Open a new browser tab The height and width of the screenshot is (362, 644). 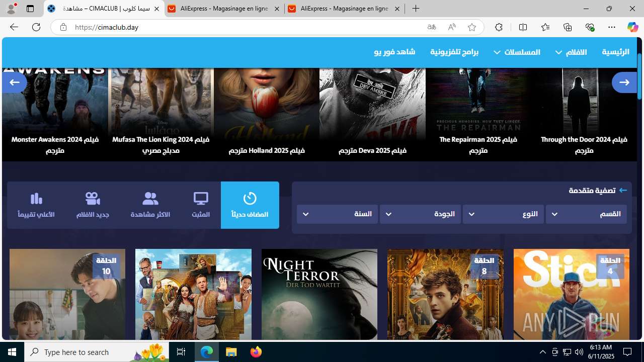tap(416, 9)
